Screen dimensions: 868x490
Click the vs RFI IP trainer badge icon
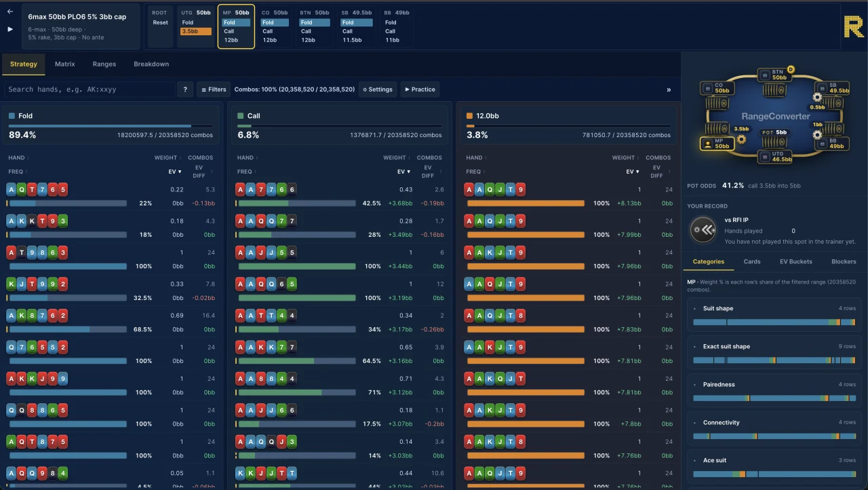coord(703,230)
